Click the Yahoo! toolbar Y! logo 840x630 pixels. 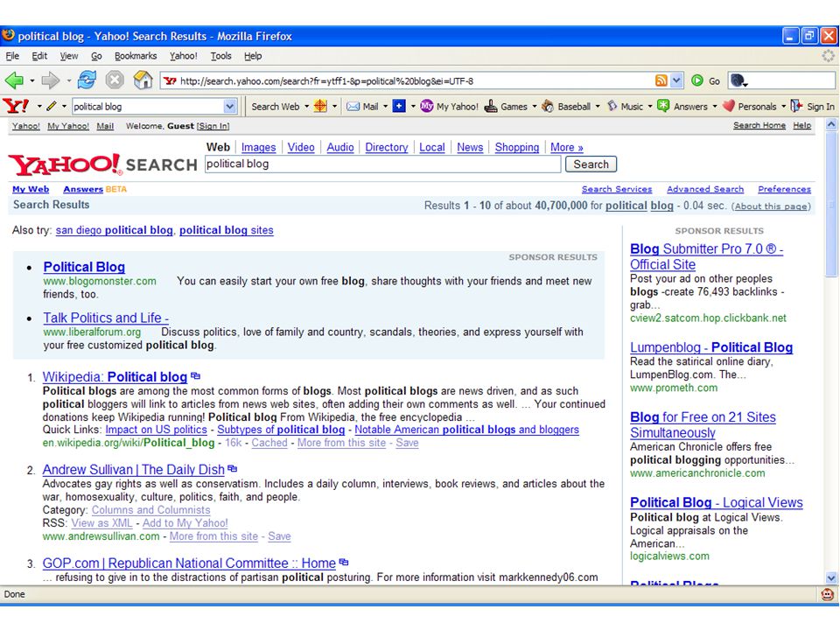tap(16, 106)
